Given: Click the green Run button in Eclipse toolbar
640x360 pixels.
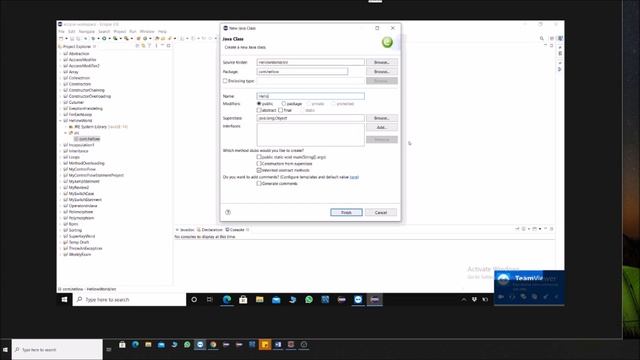Looking at the screenshot, I should 104,38.
